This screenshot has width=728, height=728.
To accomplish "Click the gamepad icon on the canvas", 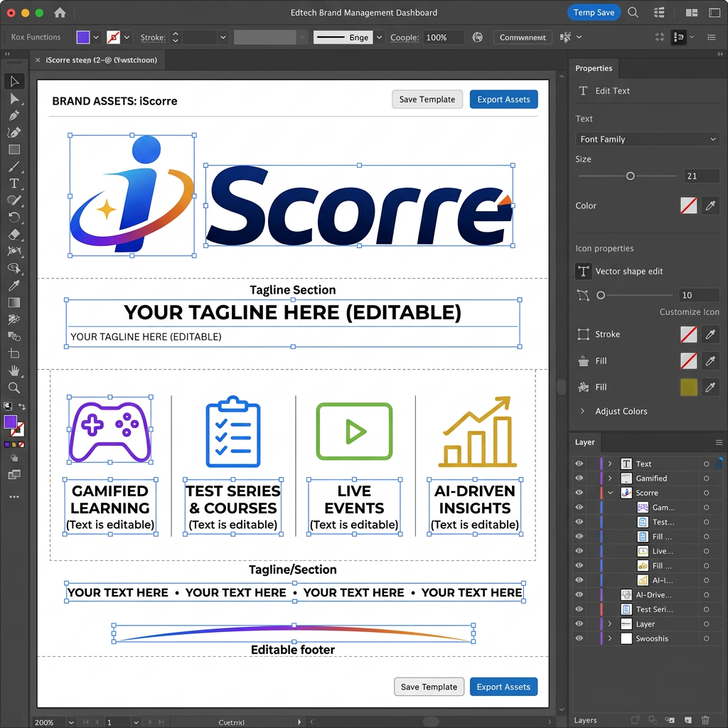I will 110,432.
